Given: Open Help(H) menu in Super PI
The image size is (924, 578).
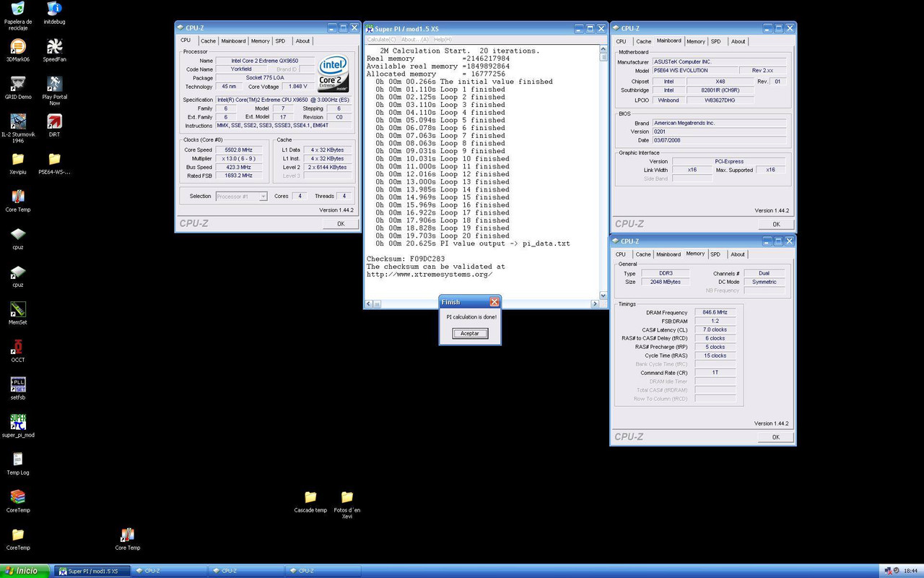Looking at the screenshot, I should (443, 39).
